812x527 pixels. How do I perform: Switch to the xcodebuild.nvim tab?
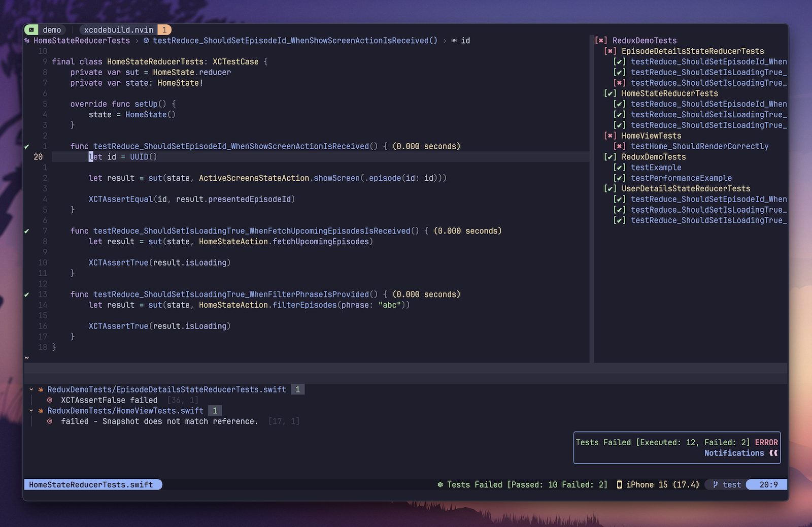coord(118,29)
